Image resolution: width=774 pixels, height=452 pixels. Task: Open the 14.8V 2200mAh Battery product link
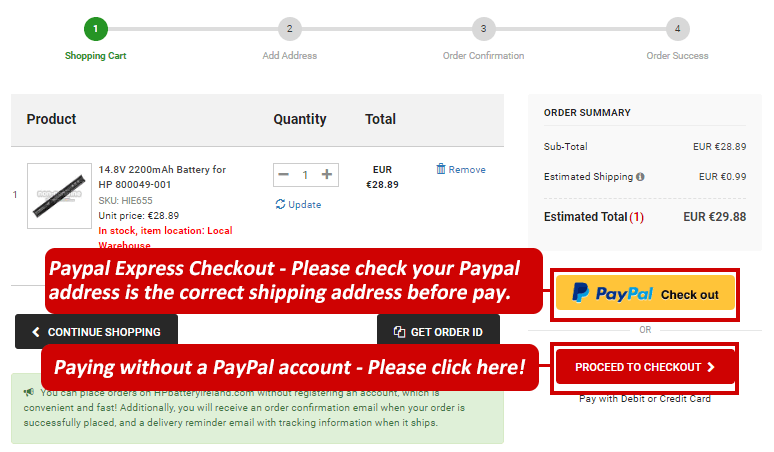(161, 177)
